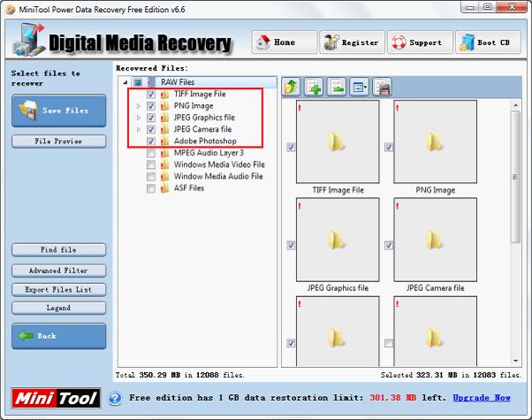
Task: Uncheck Adobe Photoshop in the tree
Action: (x=151, y=141)
